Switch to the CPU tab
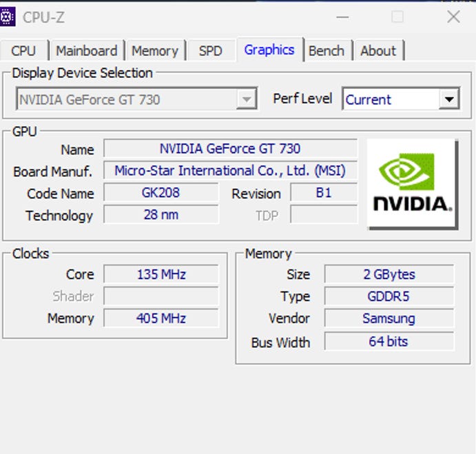Image resolution: width=476 pixels, height=454 pixels. tap(23, 50)
